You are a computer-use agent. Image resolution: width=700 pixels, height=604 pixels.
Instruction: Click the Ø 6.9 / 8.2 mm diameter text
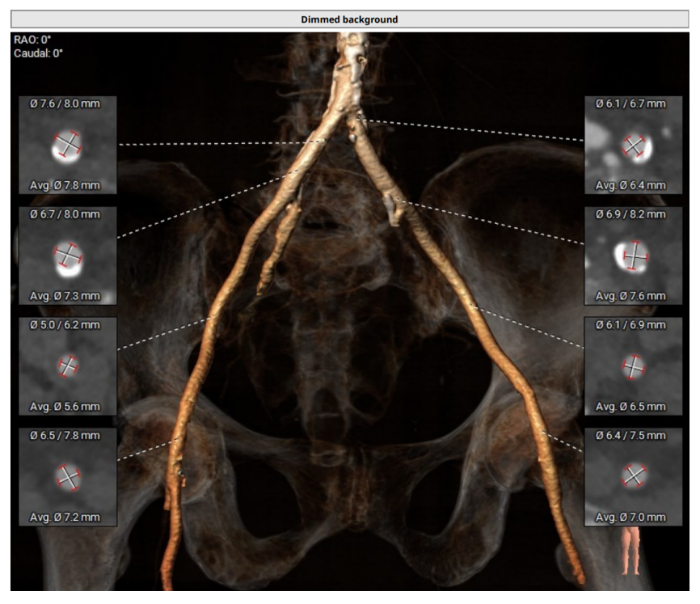[630, 214]
